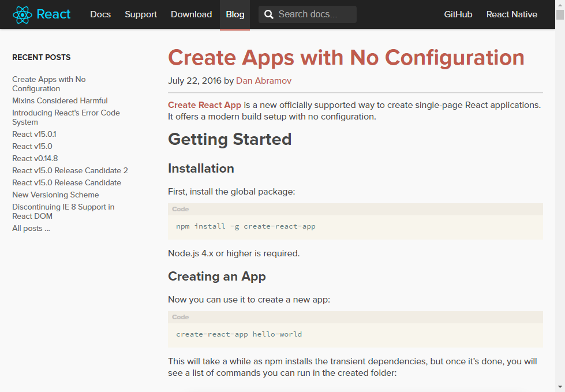This screenshot has width=565, height=392.
Task: Open author Dan Abramov's link
Action: point(264,81)
